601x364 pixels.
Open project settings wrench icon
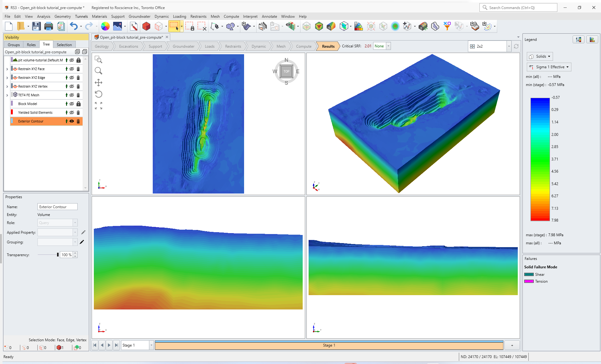click(134, 26)
